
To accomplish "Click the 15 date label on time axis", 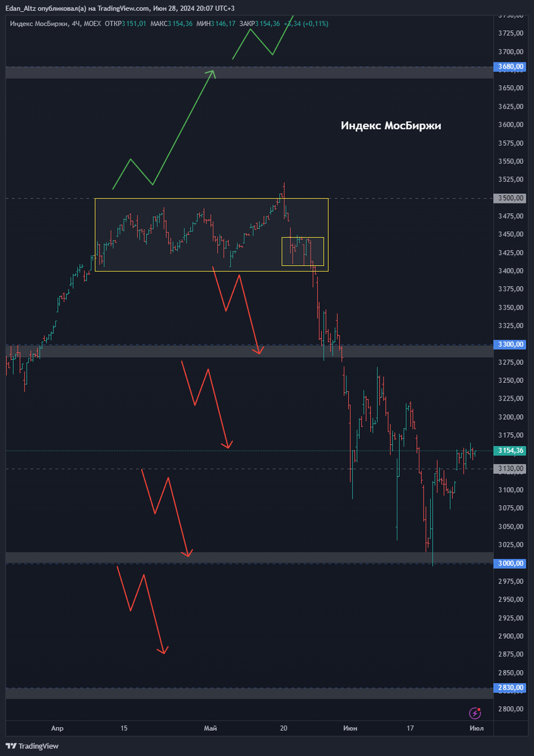I will coord(124,728).
